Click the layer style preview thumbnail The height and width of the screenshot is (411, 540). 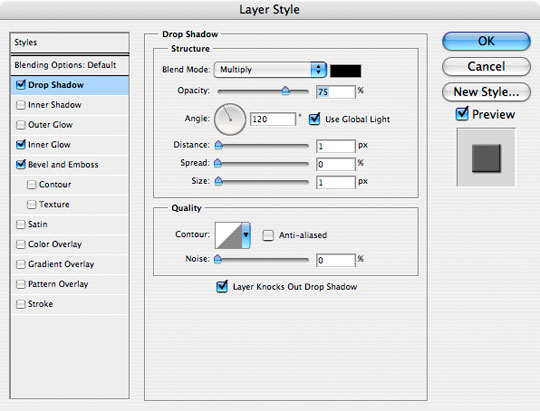point(486,157)
